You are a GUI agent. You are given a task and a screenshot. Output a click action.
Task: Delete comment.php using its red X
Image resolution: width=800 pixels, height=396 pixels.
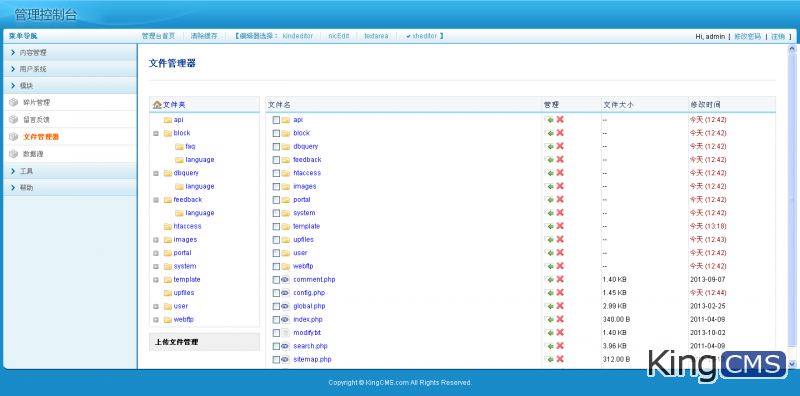click(x=560, y=279)
